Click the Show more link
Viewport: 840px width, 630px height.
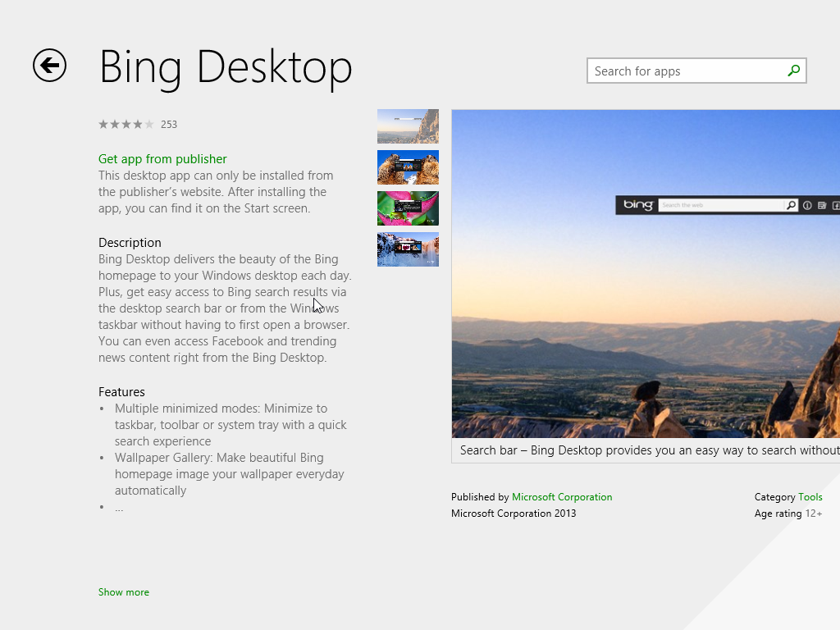[123, 591]
